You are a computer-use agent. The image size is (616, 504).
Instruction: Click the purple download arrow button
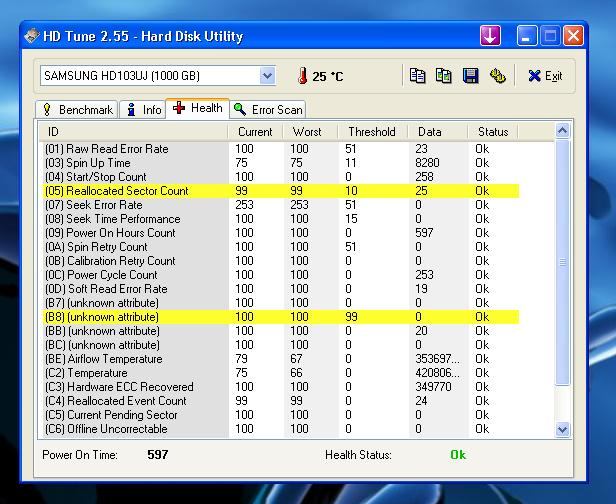click(490, 36)
